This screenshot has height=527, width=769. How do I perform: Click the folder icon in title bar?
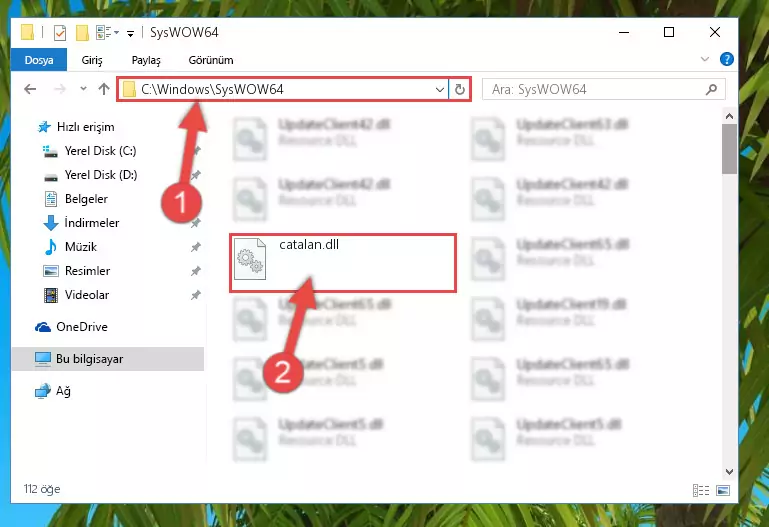coord(27,32)
